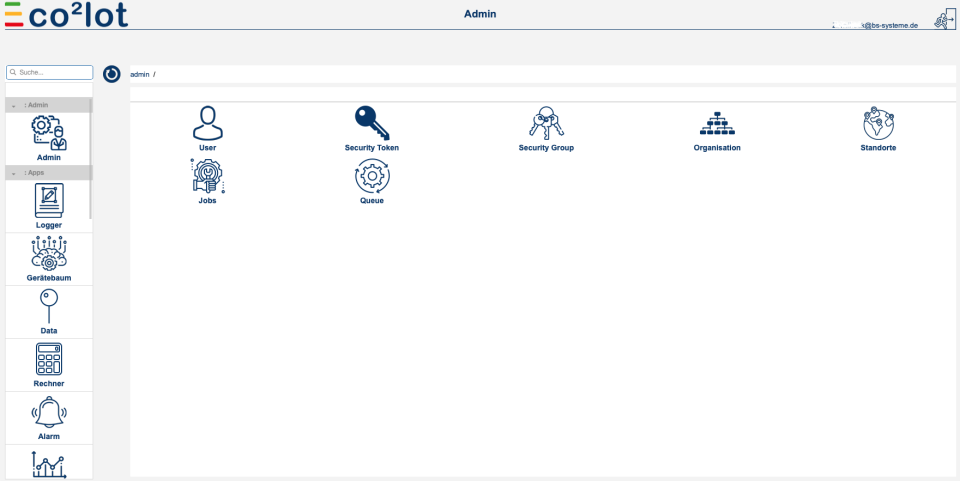Open the Organisation hierarchy icon

[x=717, y=124]
